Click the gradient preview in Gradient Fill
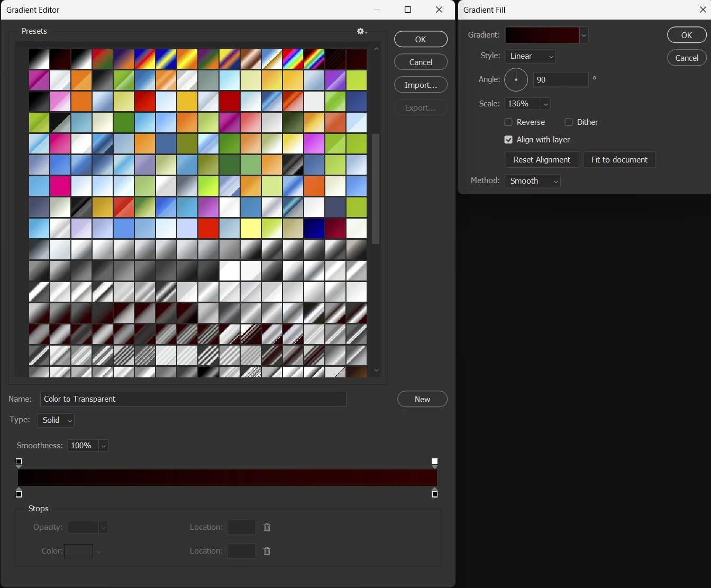 click(542, 35)
